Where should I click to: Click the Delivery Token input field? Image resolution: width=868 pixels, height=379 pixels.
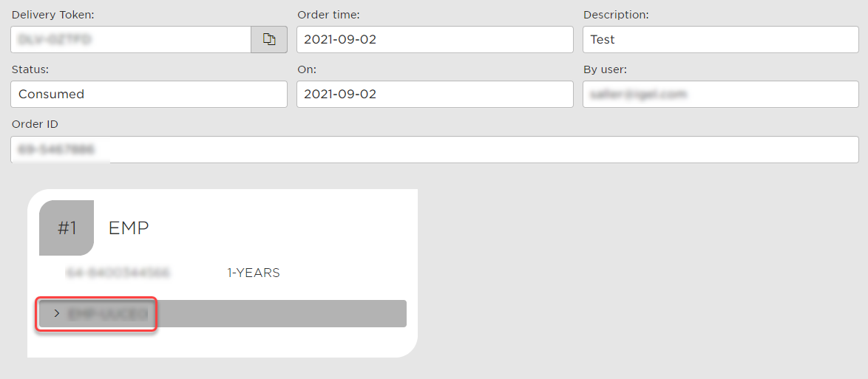[x=131, y=40]
